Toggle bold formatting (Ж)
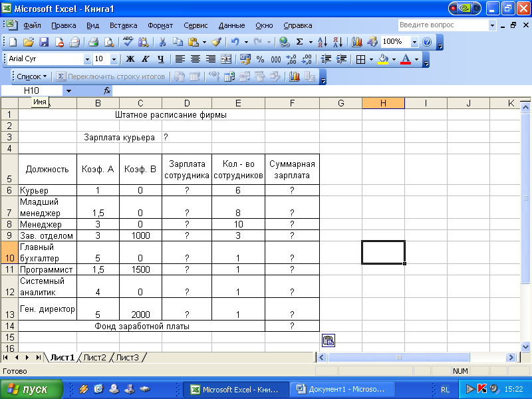532x399 pixels. 130,59
